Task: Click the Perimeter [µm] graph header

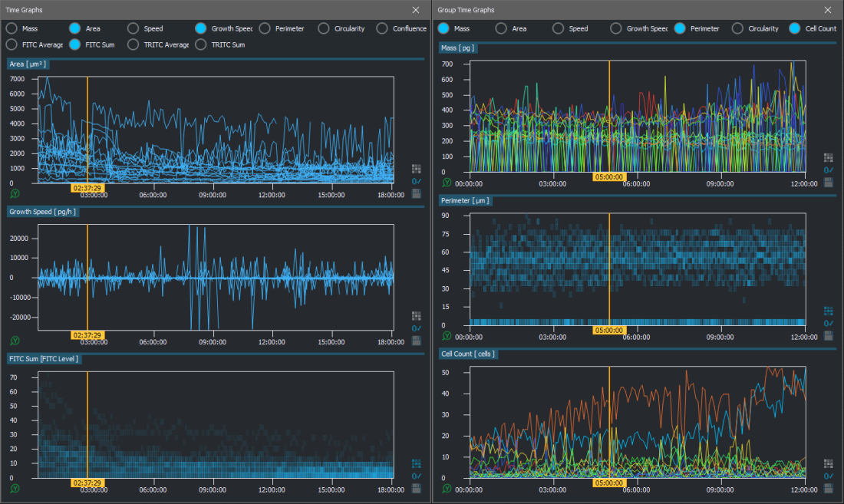Action: (x=466, y=200)
